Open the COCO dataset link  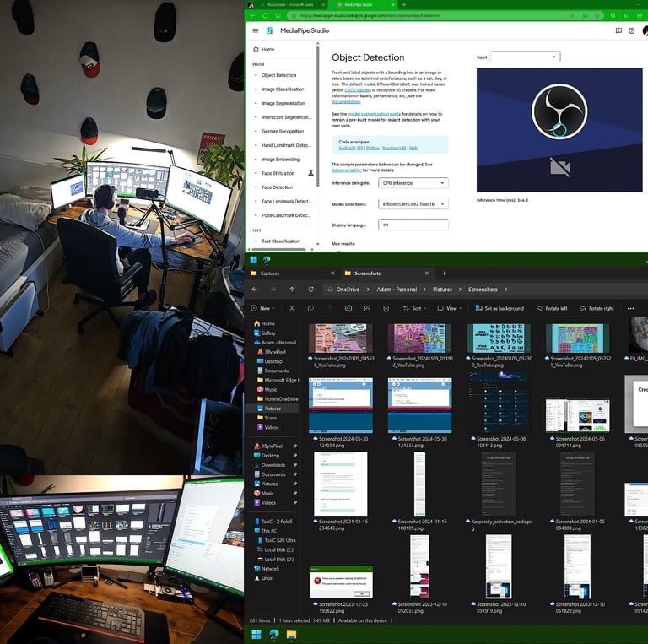pyautogui.click(x=358, y=89)
